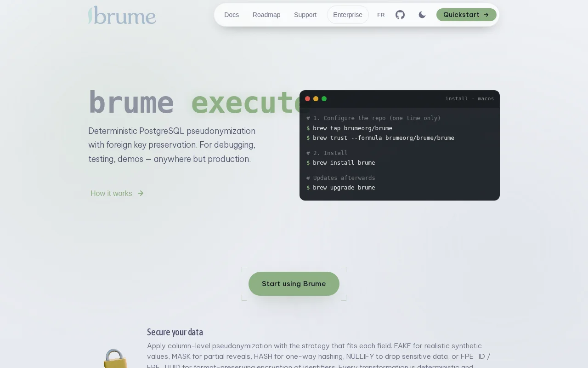Open the Enterprise page
588x368 pixels.
348,15
